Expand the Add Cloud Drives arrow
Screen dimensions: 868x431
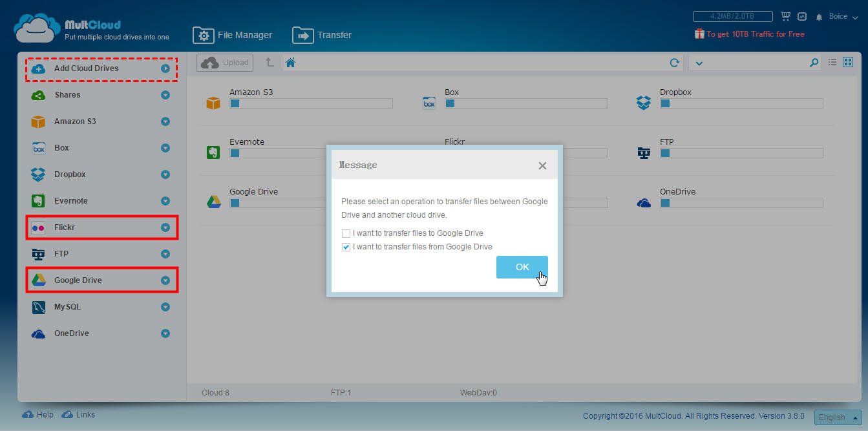tap(165, 68)
